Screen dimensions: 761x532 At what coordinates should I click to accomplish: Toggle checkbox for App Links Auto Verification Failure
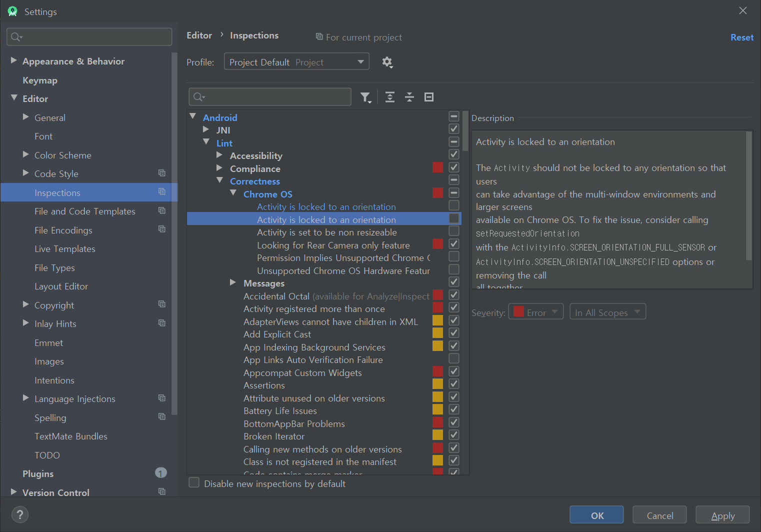coord(454,358)
